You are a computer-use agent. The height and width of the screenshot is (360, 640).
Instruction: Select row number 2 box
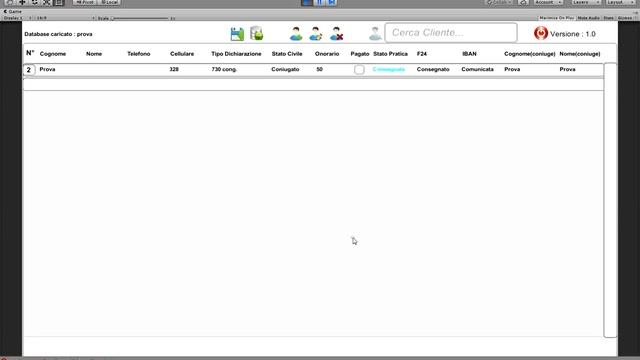click(x=29, y=70)
